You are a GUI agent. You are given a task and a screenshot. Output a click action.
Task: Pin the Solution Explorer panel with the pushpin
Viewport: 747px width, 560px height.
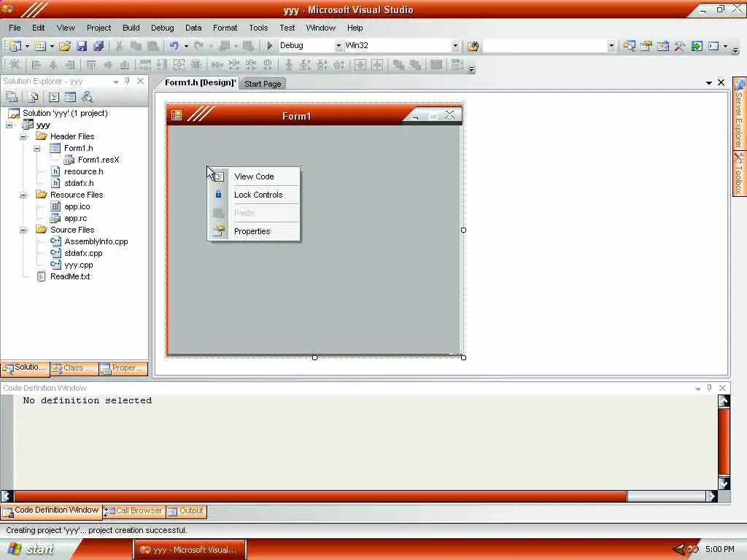[127, 82]
